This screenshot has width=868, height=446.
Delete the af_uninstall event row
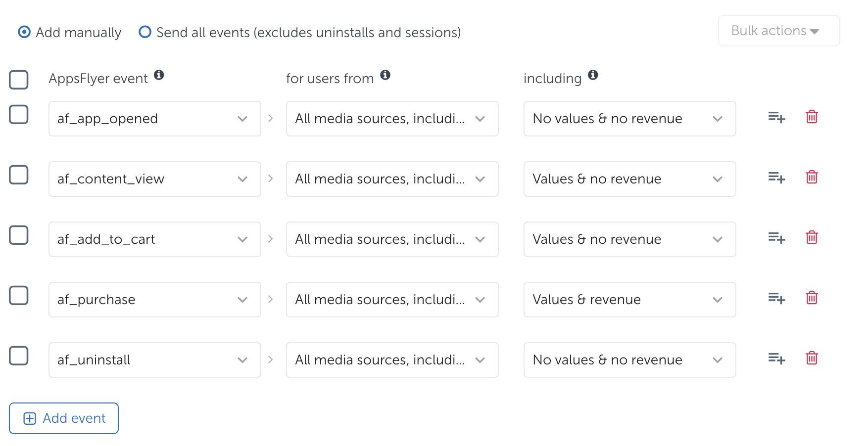click(x=812, y=358)
